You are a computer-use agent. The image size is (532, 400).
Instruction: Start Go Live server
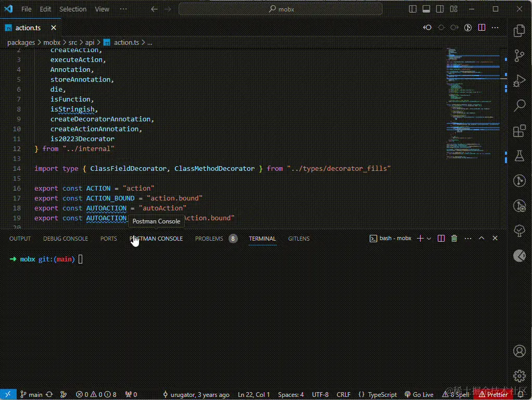pos(419,395)
